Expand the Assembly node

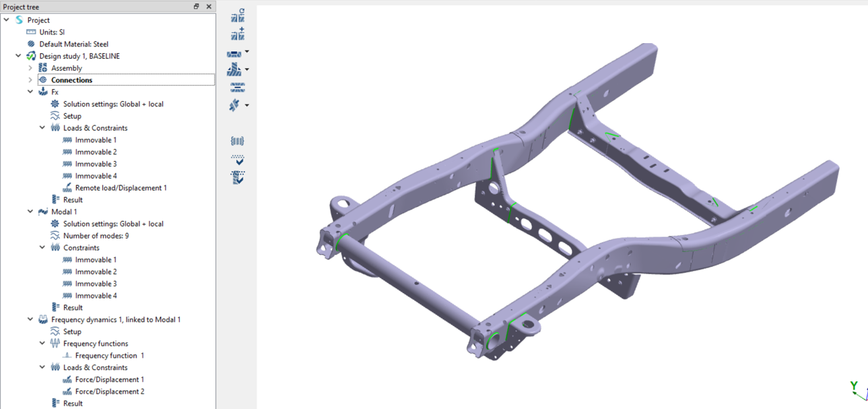click(x=30, y=68)
